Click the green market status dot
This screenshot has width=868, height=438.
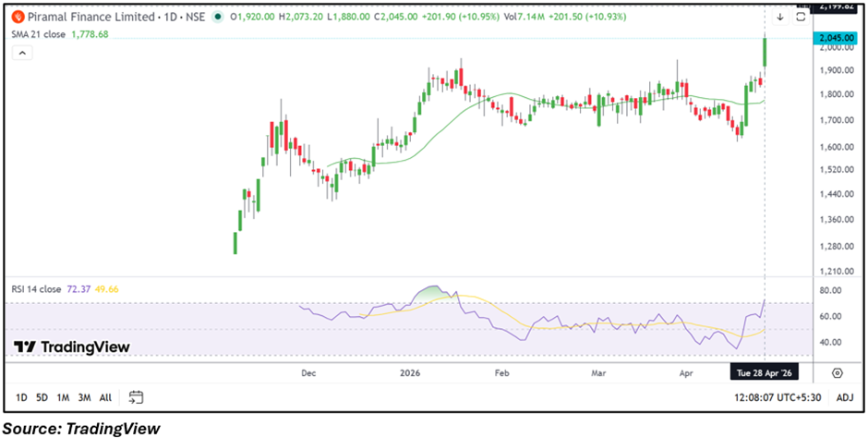point(216,17)
